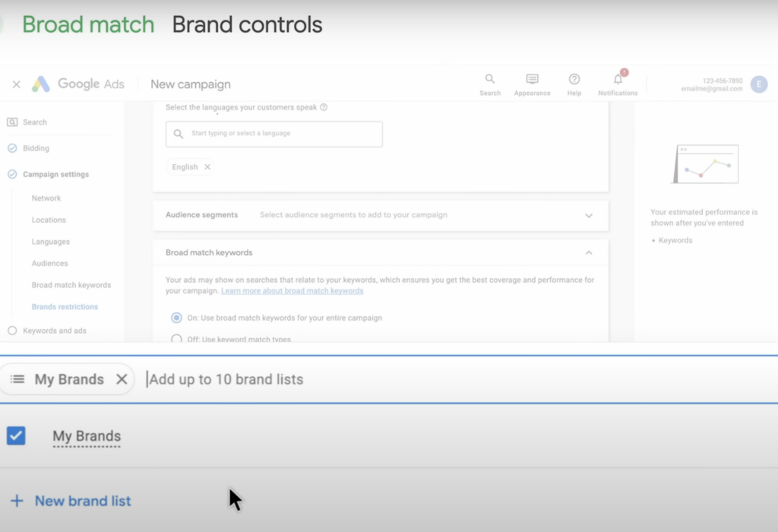Remove the My Brands chip
This screenshot has height=532, width=778.
[x=122, y=379]
